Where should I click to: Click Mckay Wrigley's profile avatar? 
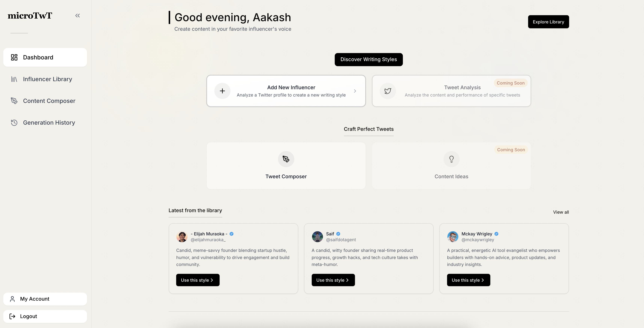coord(452,237)
